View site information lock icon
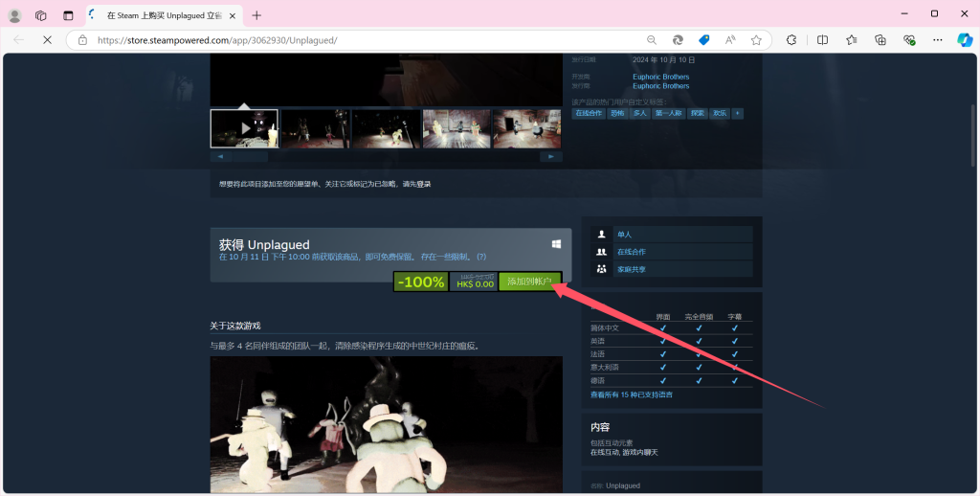This screenshot has width=980, height=496. pos(82,40)
